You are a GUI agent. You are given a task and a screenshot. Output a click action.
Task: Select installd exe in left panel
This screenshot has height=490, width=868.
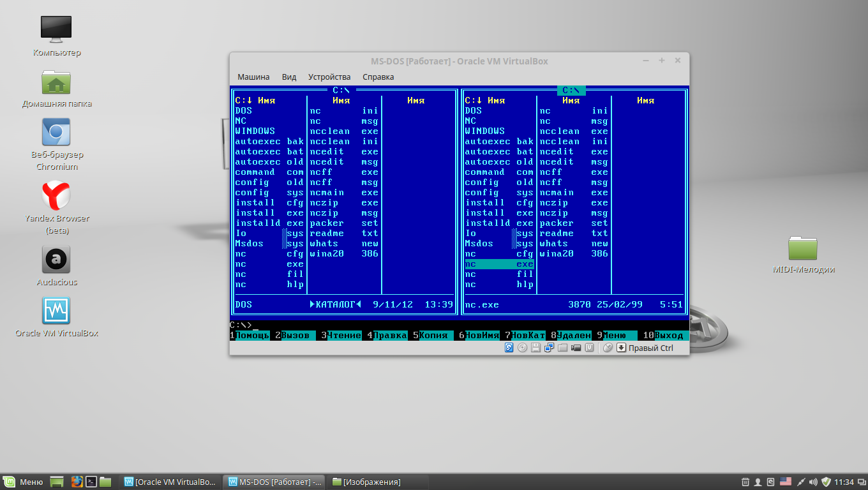pyautogui.click(x=269, y=223)
